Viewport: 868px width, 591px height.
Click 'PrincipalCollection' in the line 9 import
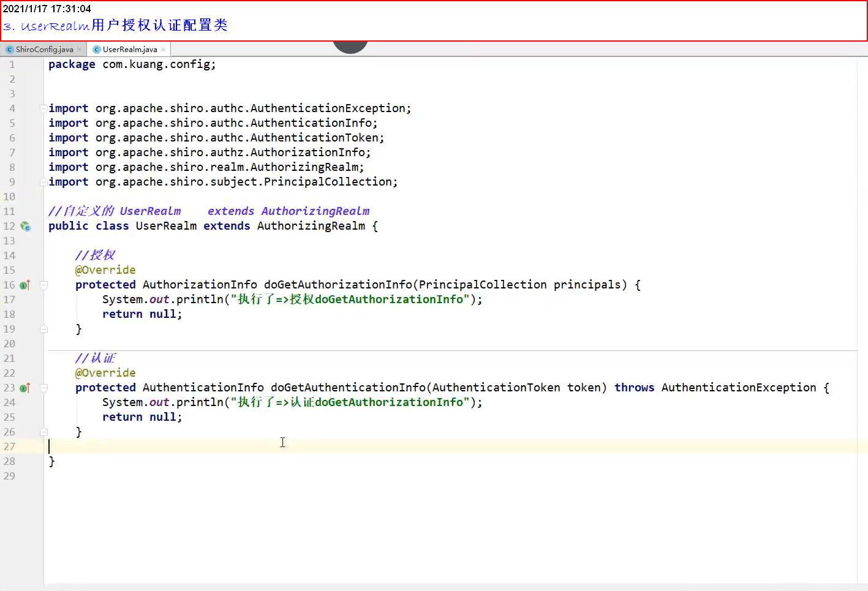tap(328, 182)
